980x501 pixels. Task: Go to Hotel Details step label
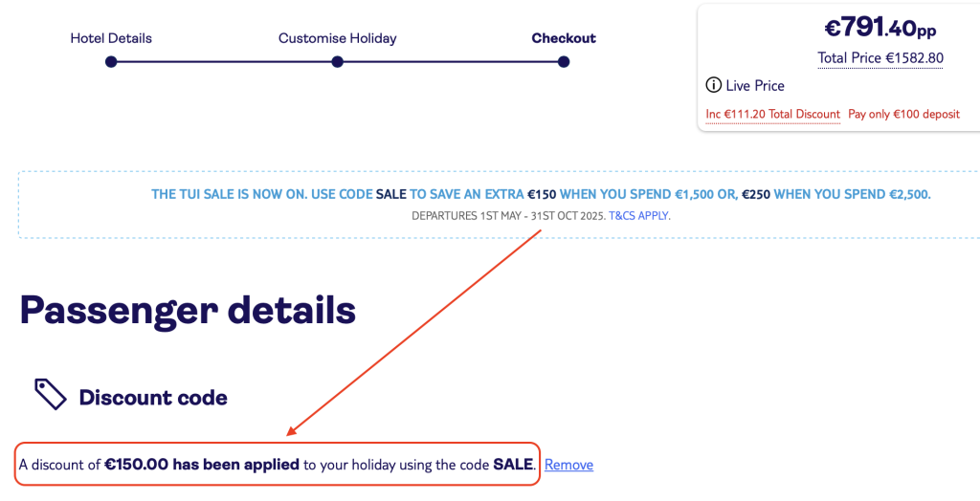111,38
